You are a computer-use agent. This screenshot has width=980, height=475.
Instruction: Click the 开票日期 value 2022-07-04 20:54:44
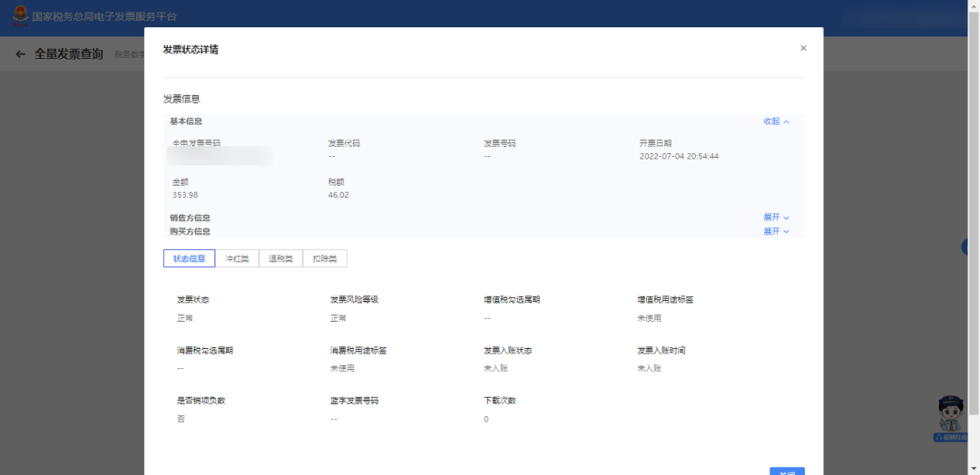point(679,156)
